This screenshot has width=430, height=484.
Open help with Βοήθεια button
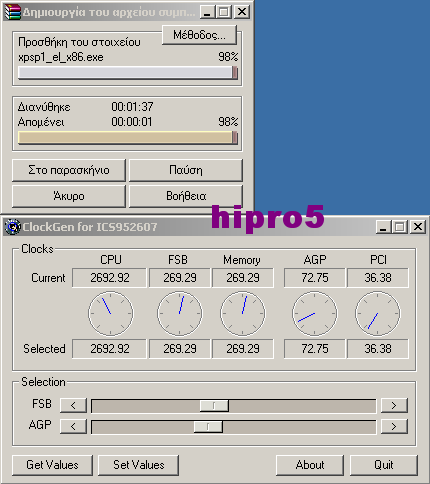(186, 196)
